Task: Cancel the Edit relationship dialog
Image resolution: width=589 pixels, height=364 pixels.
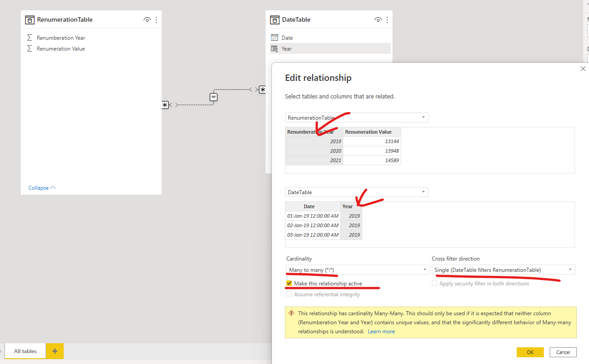Action: (563, 352)
